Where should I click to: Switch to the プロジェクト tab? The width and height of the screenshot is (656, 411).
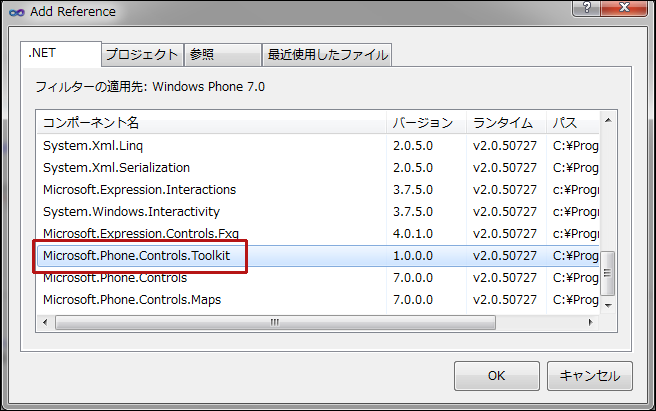142,55
